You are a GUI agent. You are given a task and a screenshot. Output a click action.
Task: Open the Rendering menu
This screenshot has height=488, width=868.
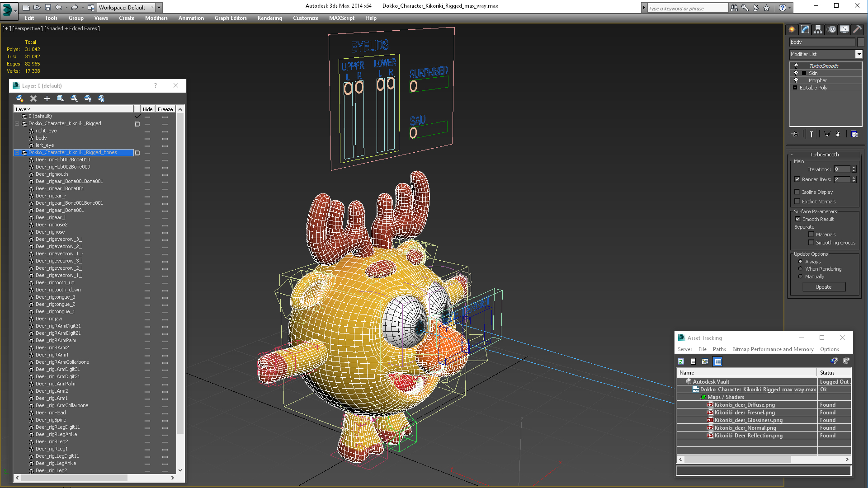click(x=270, y=18)
